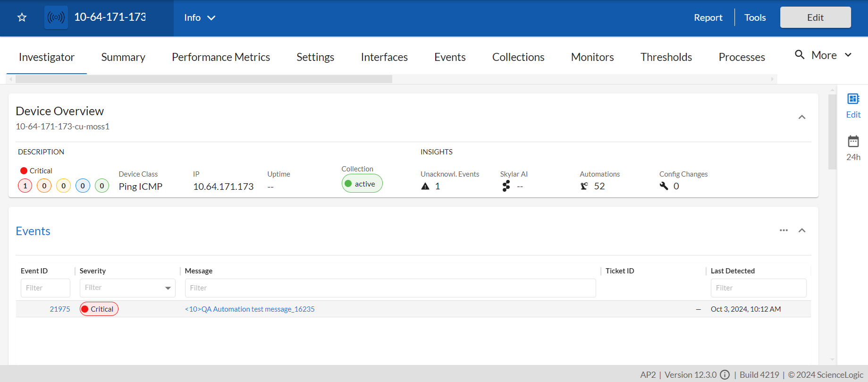Expand the Info dropdown
The image size is (868, 382).
(x=200, y=18)
